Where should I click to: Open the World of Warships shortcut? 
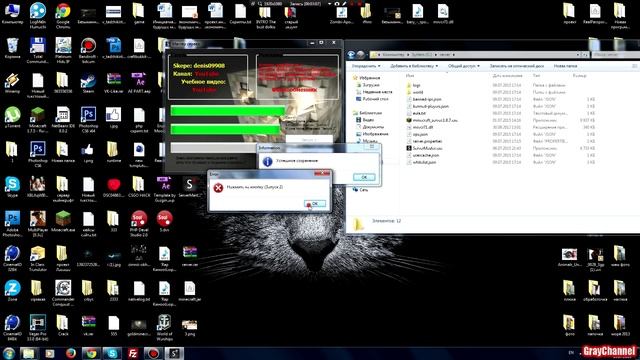click(164, 328)
